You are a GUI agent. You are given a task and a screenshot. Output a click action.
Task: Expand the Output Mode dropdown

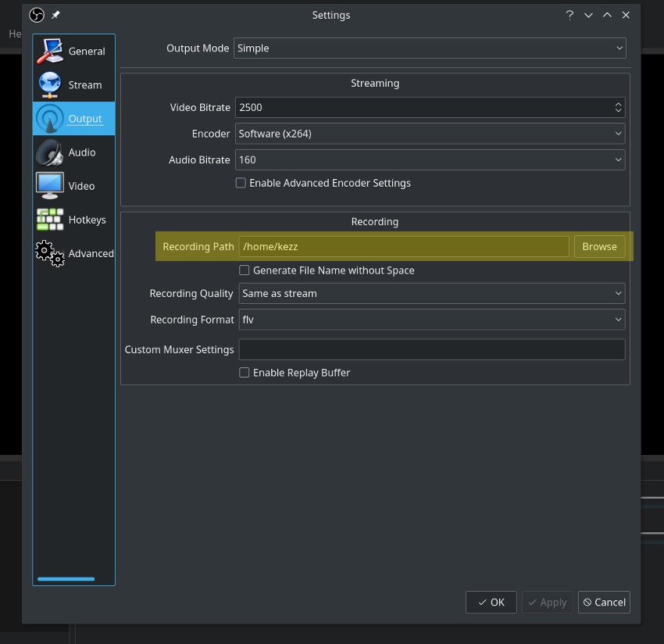pyautogui.click(x=430, y=48)
